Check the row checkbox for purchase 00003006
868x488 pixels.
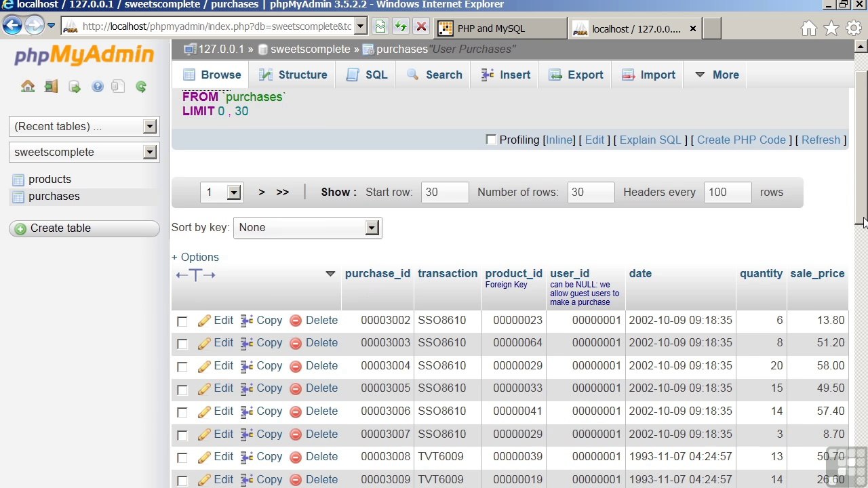pyautogui.click(x=182, y=412)
